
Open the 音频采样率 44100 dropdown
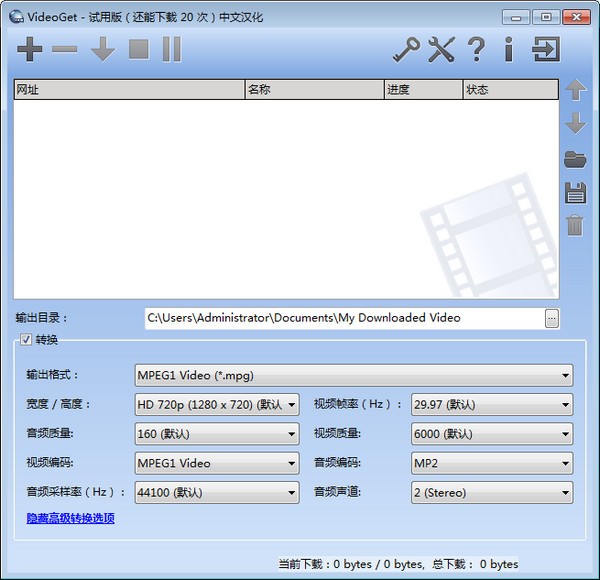click(217, 492)
